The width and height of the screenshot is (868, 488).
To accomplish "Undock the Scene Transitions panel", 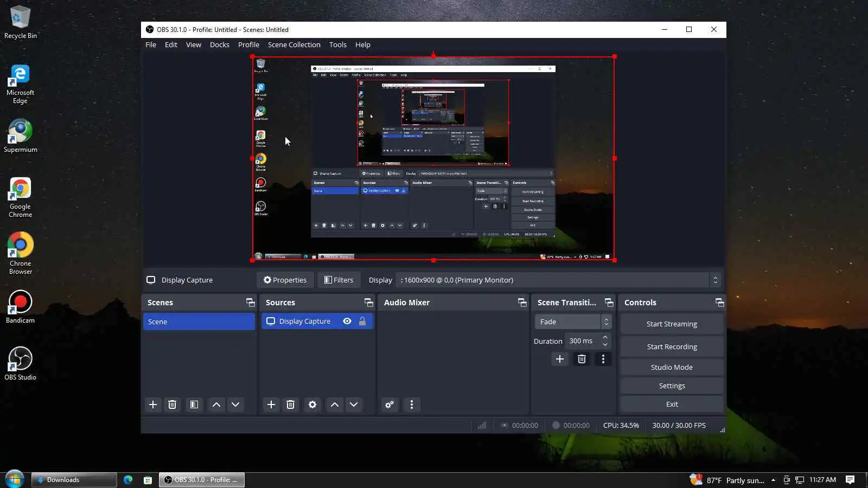I will (609, 303).
